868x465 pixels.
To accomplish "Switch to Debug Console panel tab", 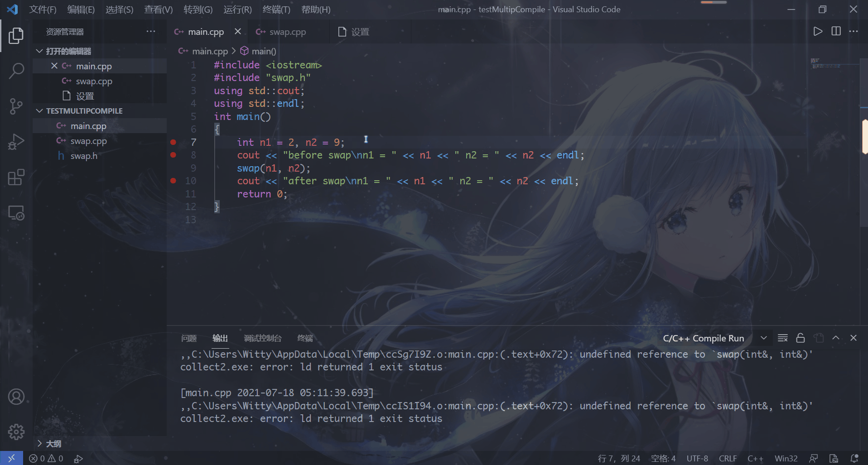I will pos(263,338).
